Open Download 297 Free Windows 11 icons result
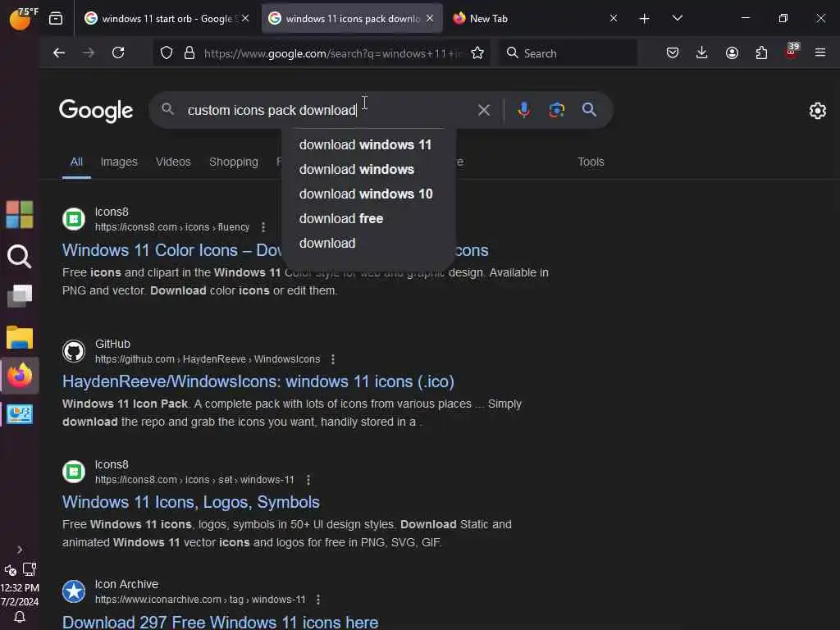 [x=220, y=622]
